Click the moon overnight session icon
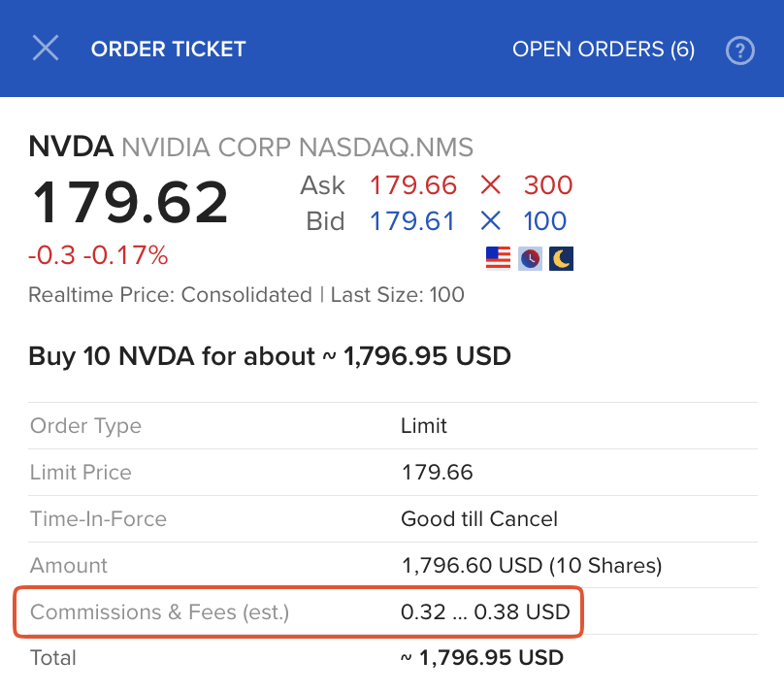This screenshot has width=784, height=693. click(561, 258)
